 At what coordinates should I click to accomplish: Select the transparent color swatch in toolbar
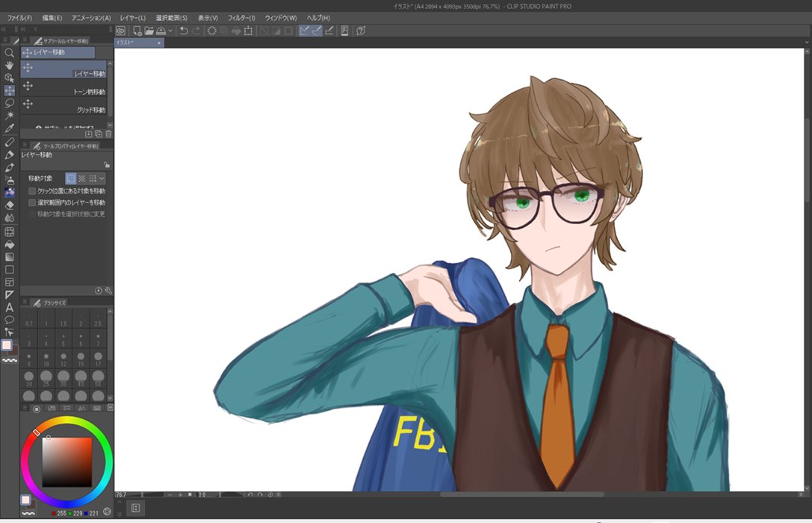10,360
